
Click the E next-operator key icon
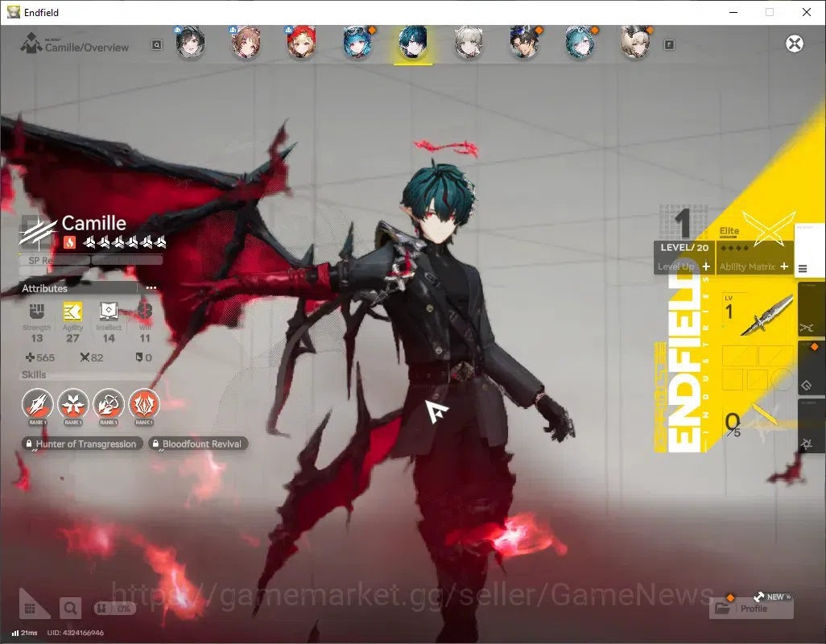coord(669,45)
